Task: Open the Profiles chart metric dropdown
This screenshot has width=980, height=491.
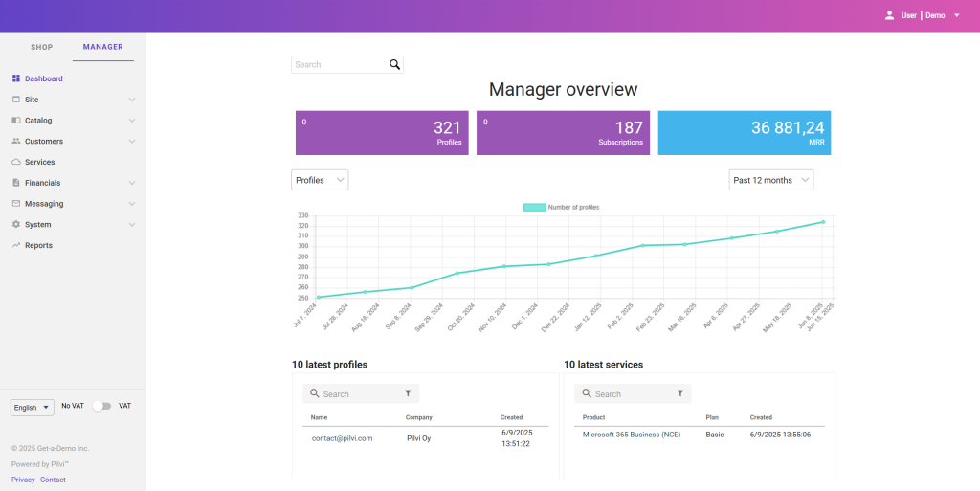Action: [320, 180]
